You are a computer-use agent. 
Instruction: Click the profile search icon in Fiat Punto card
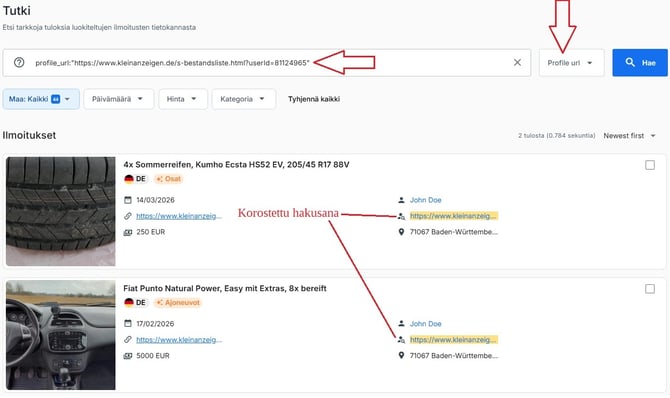tap(401, 340)
